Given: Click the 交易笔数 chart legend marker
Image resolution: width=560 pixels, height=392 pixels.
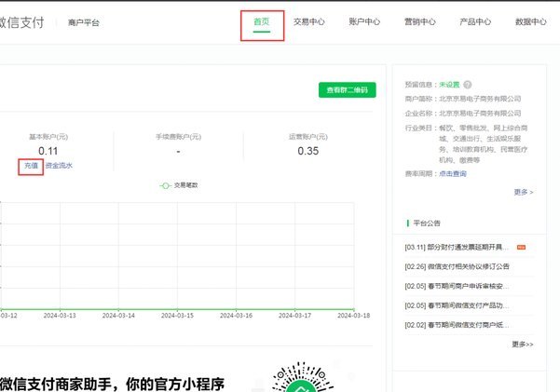Looking at the screenshot, I should click(x=165, y=185).
